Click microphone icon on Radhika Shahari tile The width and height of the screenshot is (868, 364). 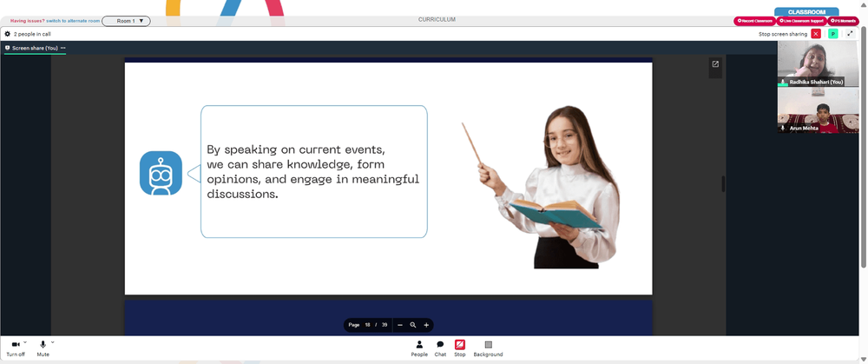[x=783, y=82]
